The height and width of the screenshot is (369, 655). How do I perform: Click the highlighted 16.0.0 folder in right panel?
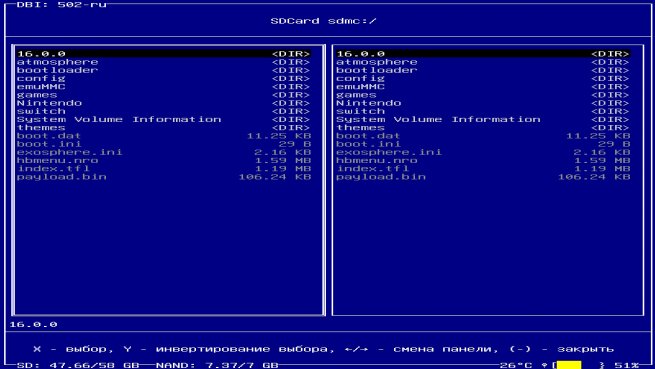(483, 53)
